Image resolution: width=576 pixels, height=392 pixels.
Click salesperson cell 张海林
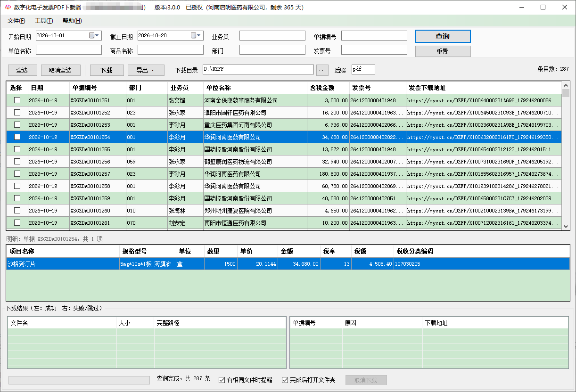click(x=185, y=211)
